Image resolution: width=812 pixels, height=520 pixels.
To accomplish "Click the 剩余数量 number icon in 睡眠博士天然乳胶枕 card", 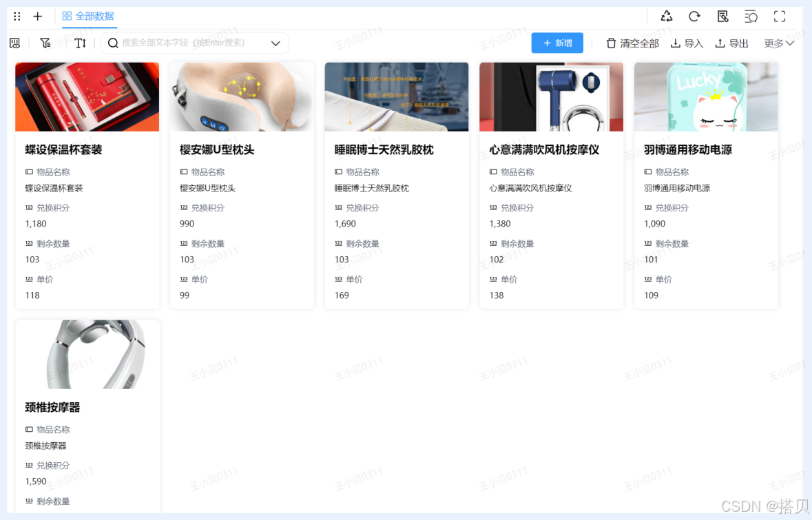I will [x=339, y=243].
